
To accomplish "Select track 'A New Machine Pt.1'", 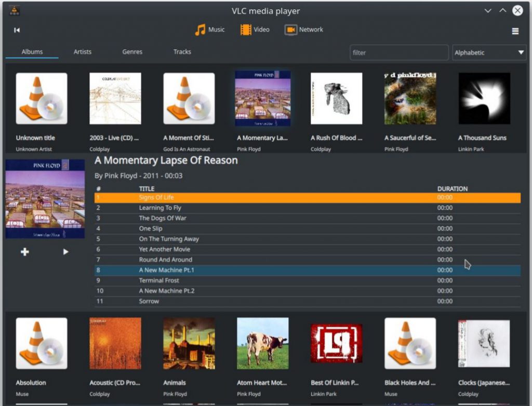I will coord(308,270).
